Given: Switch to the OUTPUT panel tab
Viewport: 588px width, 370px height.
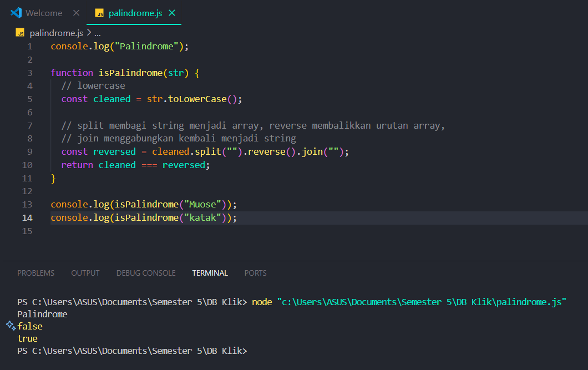Looking at the screenshot, I should pos(85,273).
